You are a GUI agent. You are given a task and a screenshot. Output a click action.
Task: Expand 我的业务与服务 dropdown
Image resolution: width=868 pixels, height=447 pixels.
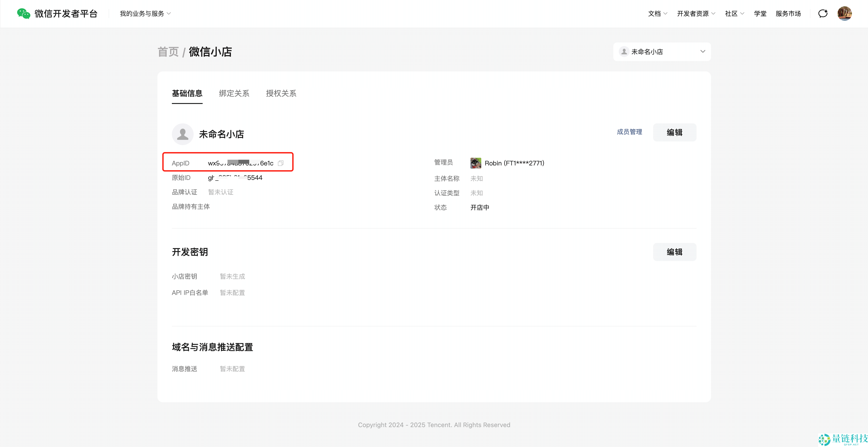145,14
